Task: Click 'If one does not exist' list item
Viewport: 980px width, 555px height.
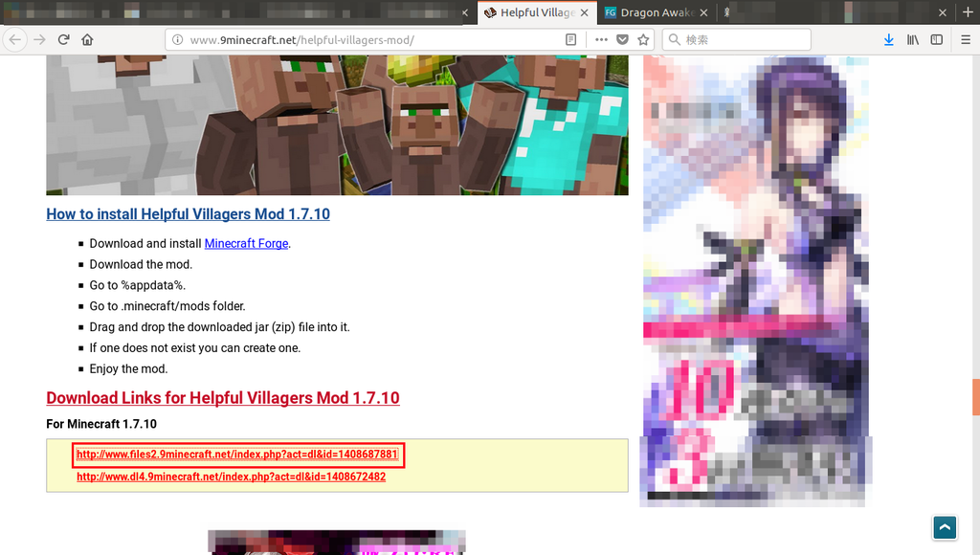Action: coord(195,348)
